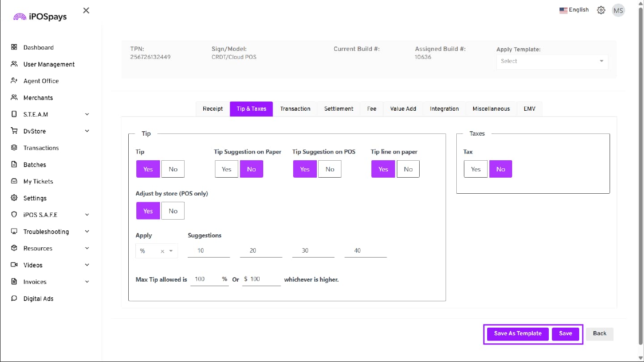
Task: Click the first tip suggestion field (10)
Action: click(208, 251)
